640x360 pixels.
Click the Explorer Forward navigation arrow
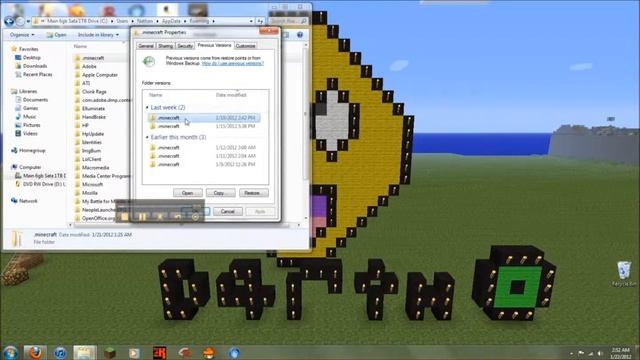(x=20, y=21)
